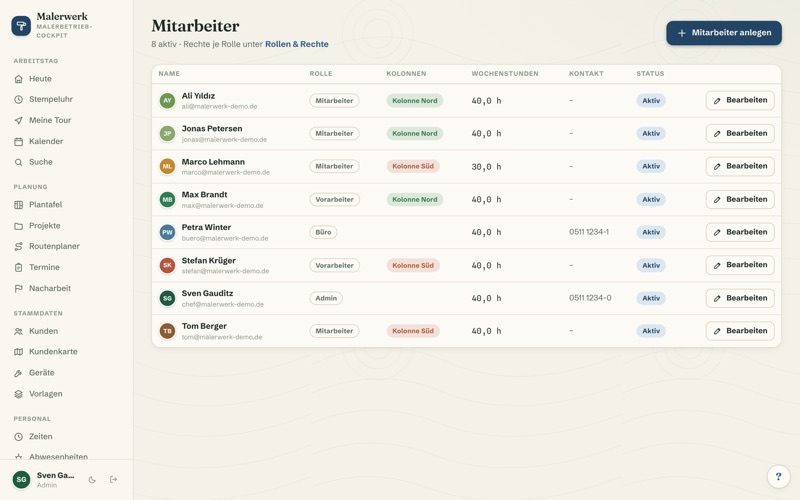Click the Nacharbeit flag icon
The image size is (800, 500).
[18, 288]
